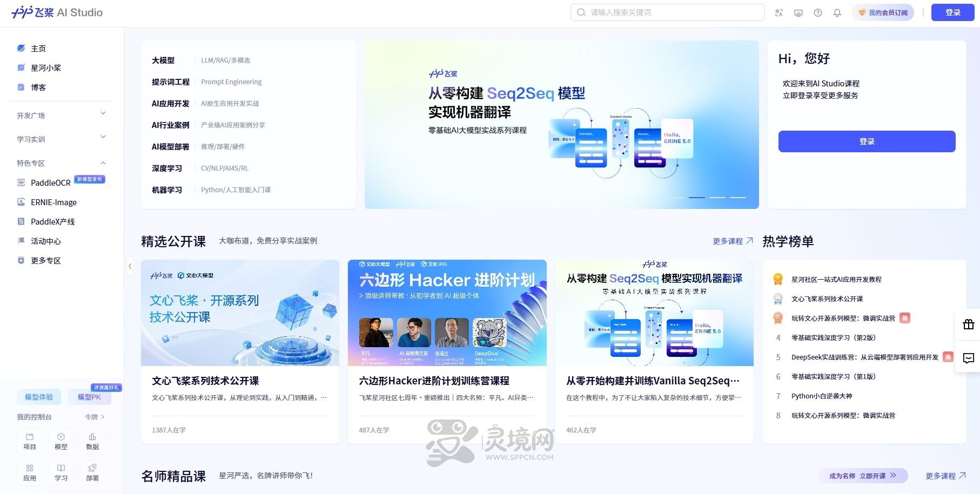980x494 pixels.
Task: Select the fourth carousel indicator dash
Action: [738, 198]
